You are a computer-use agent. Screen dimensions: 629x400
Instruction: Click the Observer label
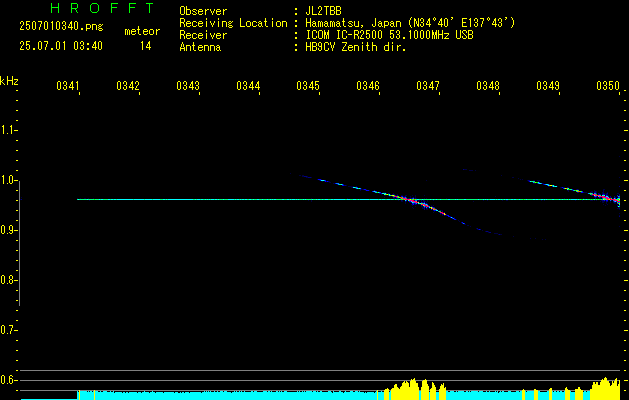(203, 11)
